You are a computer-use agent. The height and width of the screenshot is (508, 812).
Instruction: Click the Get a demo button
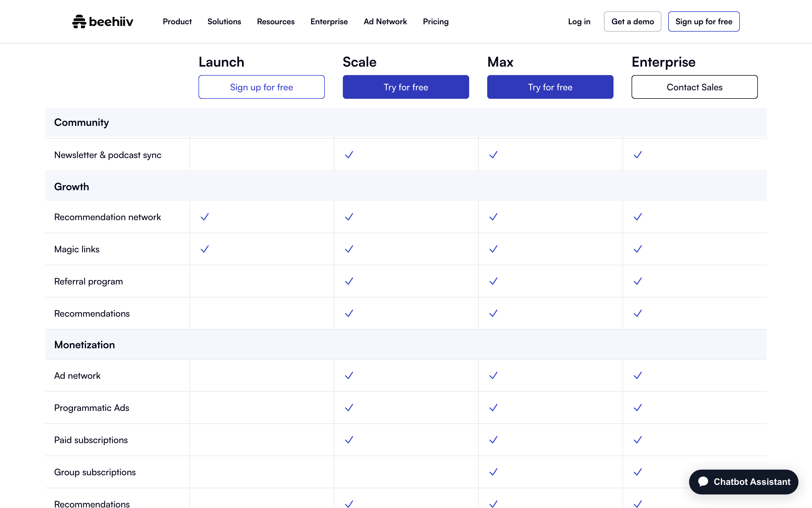point(632,21)
